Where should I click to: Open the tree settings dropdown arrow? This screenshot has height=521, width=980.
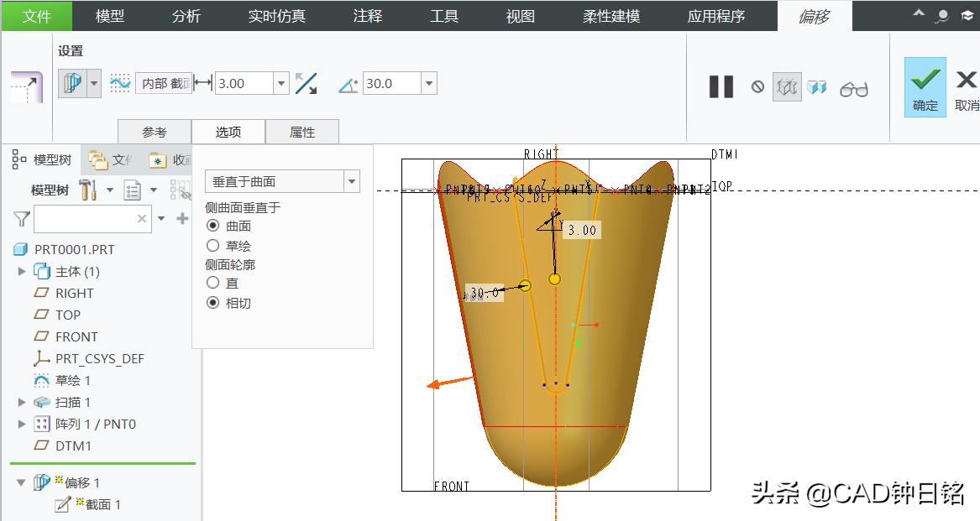pos(110,190)
